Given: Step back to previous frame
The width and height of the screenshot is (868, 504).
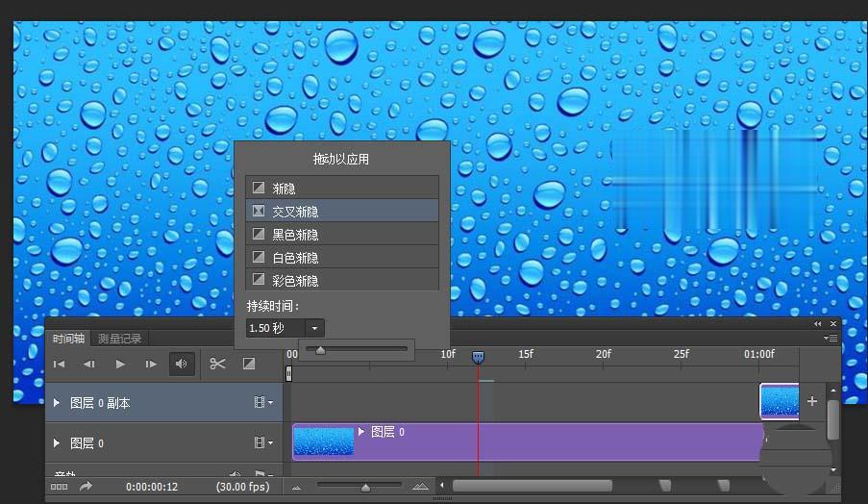Looking at the screenshot, I should pyautogui.click(x=88, y=365).
